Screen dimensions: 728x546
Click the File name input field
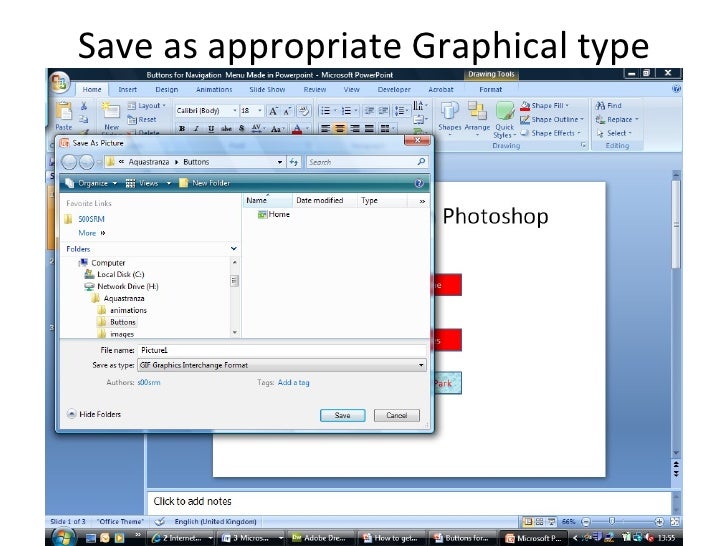(x=282, y=351)
